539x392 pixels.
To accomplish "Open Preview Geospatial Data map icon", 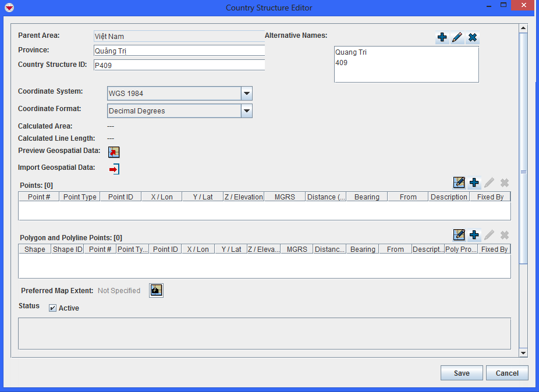I will [x=114, y=152].
